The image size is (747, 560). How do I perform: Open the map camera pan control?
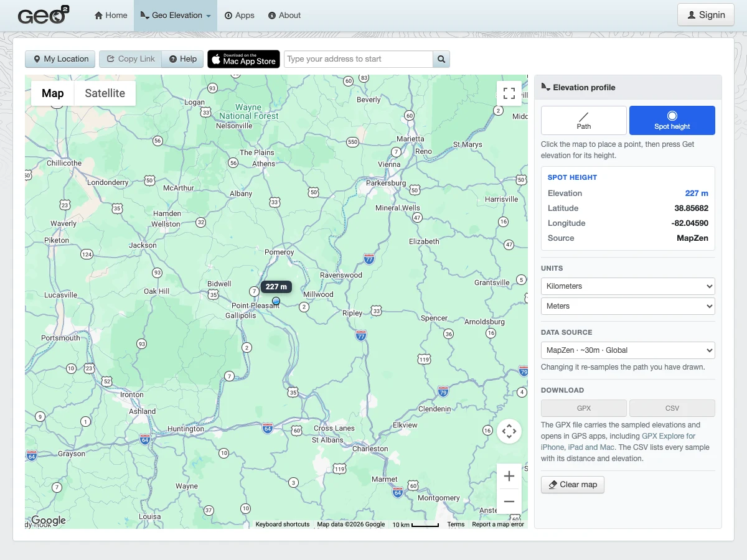(x=509, y=431)
